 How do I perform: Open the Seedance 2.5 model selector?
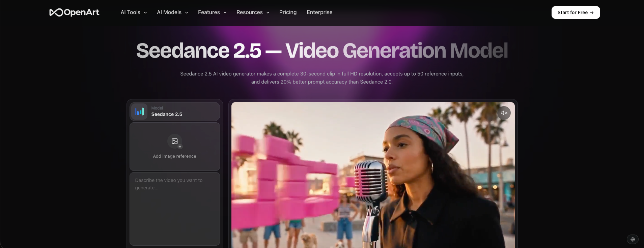pos(175,112)
